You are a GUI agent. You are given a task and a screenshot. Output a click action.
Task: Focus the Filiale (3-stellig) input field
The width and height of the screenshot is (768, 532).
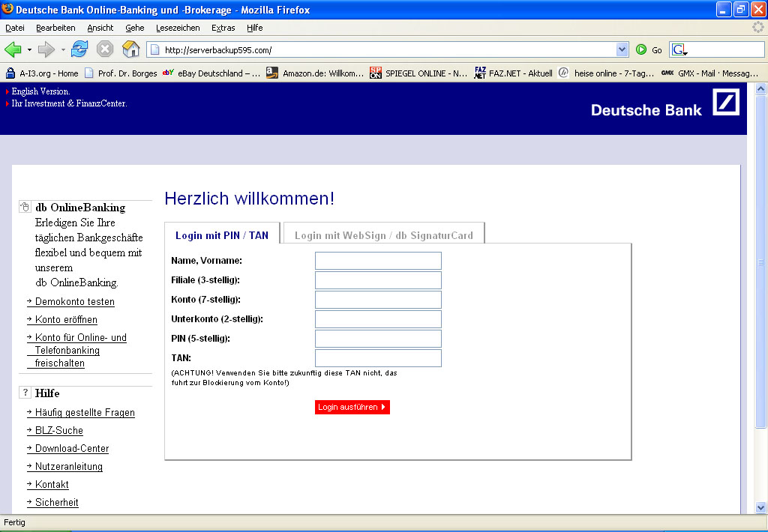coord(378,280)
